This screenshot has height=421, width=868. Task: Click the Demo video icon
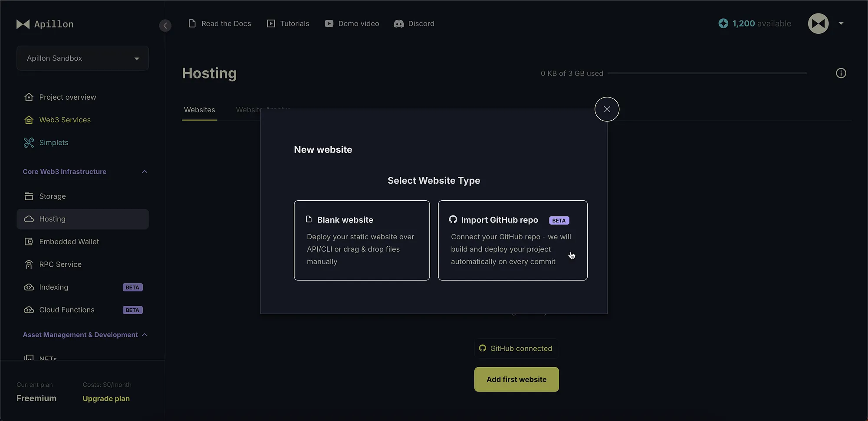(329, 23)
